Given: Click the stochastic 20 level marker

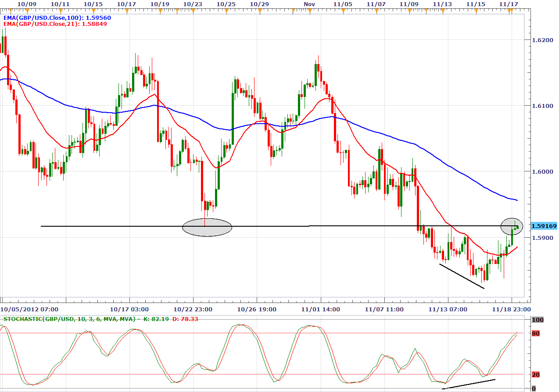Looking at the screenshot, I should pos(536,374).
